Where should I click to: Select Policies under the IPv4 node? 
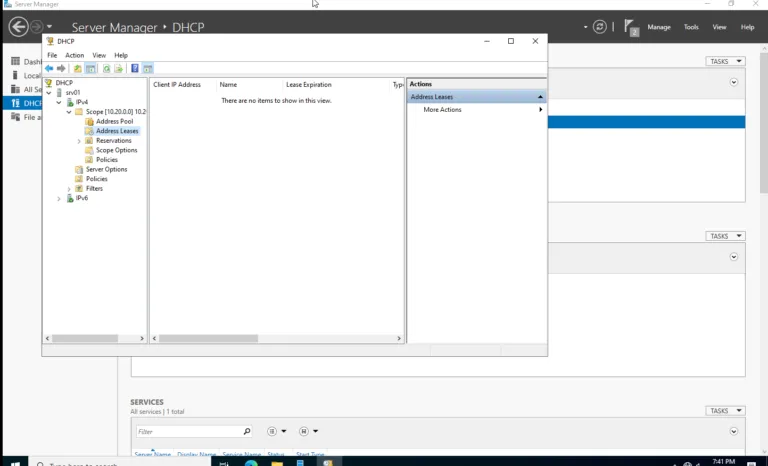96,179
